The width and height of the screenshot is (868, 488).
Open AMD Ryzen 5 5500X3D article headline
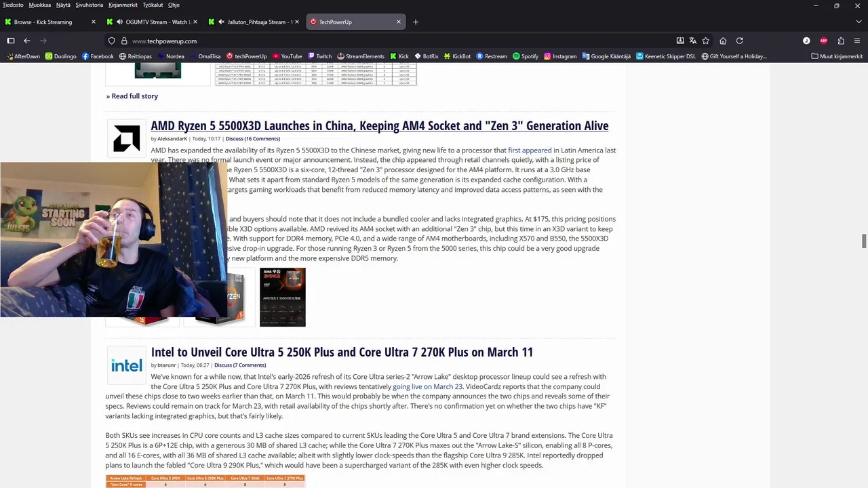point(380,125)
